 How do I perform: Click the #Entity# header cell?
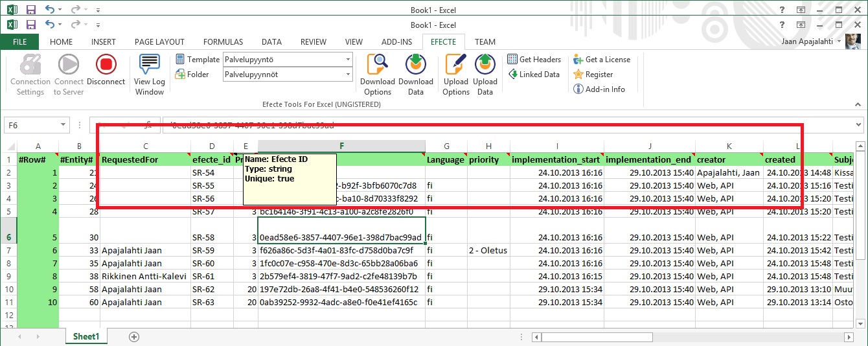[x=80, y=159]
